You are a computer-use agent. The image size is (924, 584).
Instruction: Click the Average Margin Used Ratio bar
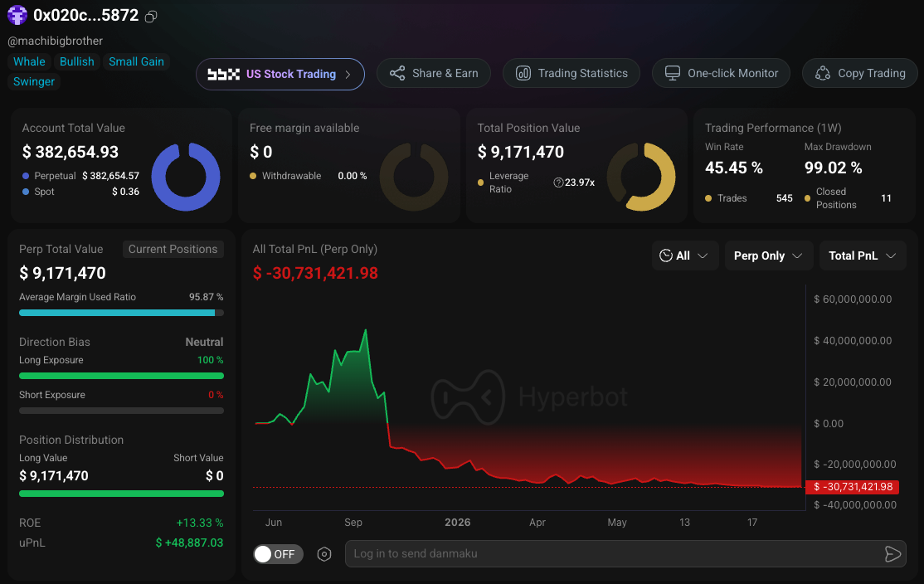(x=121, y=313)
